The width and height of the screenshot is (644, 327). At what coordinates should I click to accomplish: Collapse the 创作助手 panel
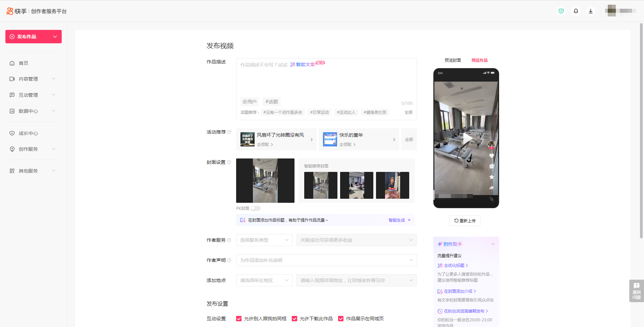pyautogui.click(x=493, y=244)
